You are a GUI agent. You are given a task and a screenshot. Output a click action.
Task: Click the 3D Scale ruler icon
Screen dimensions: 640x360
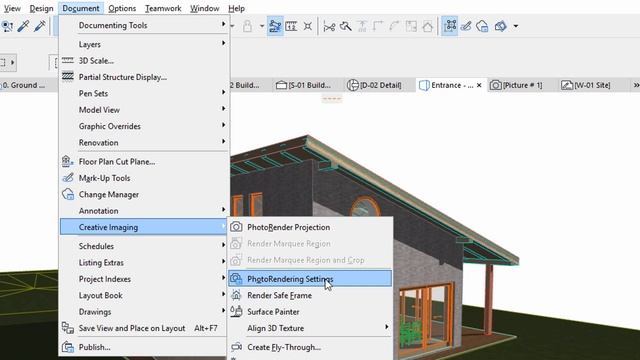point(68,60)
